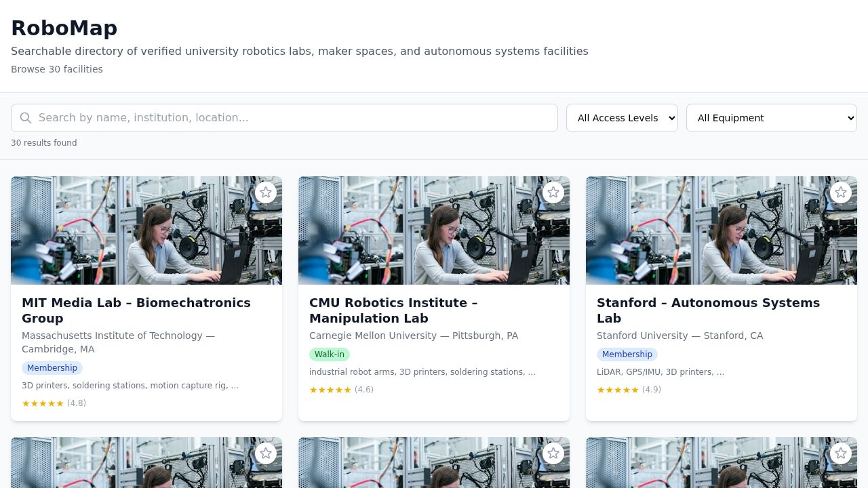Click the Walk-in badge on CMU card

tap(330, 354)
